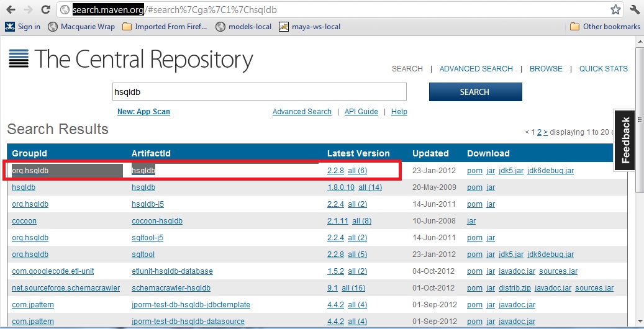644x329 pixels.
Task: Open sqltool artifact link
Action: coord(143,255)
